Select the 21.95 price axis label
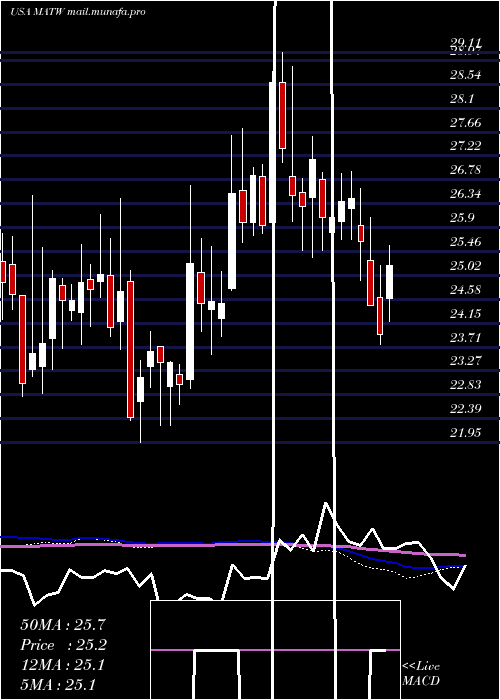 coord(466,432)
